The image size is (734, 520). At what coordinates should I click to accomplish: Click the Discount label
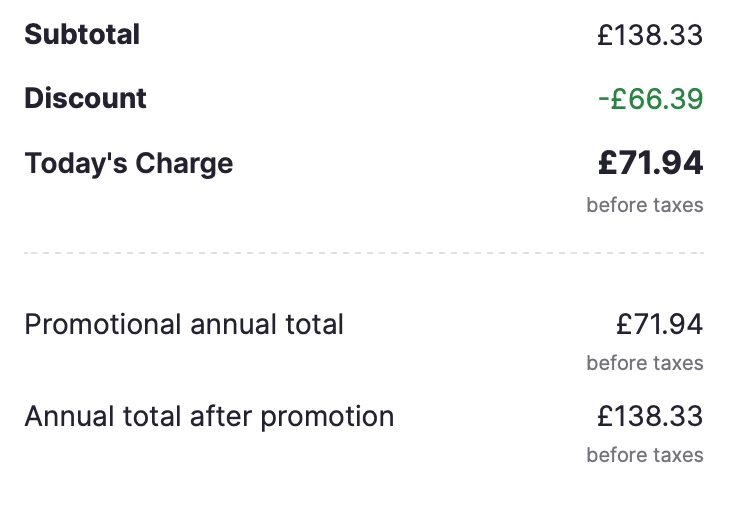[x=85, y=99]
